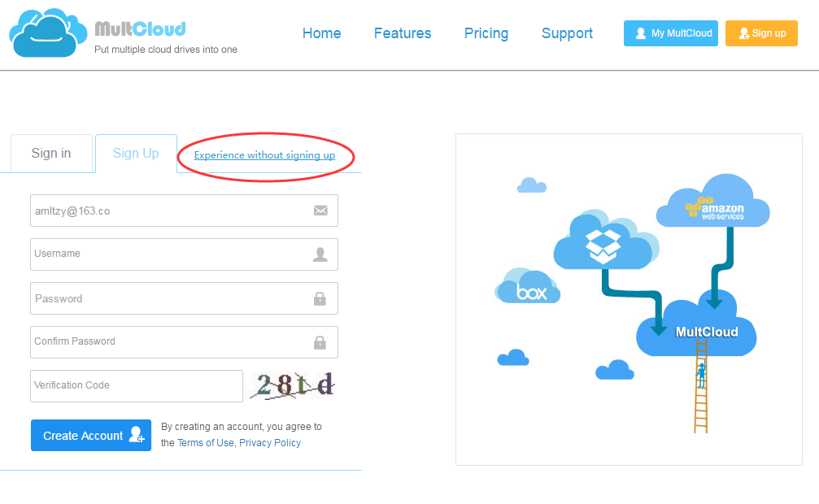Go to the Pricing page
This screenshot has height=504, width=819.
coord(486,33)
